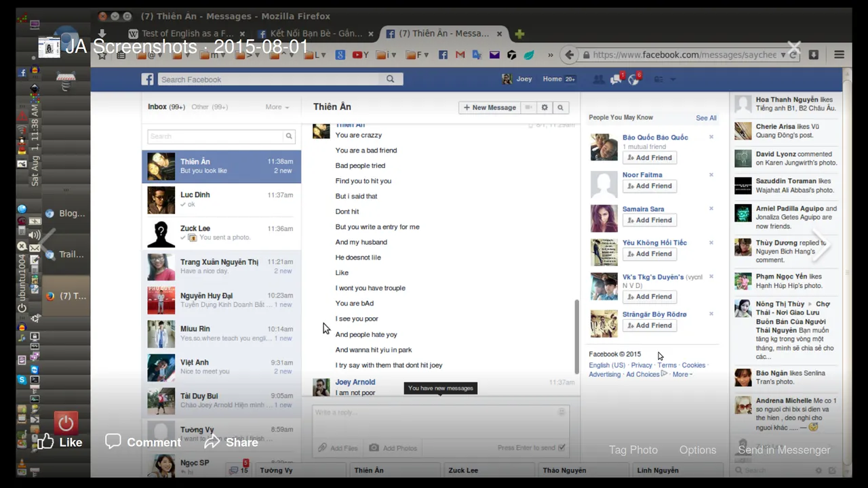
Task: Click Miuu Rin's avatar thumbnail
Action: (161, 334)
